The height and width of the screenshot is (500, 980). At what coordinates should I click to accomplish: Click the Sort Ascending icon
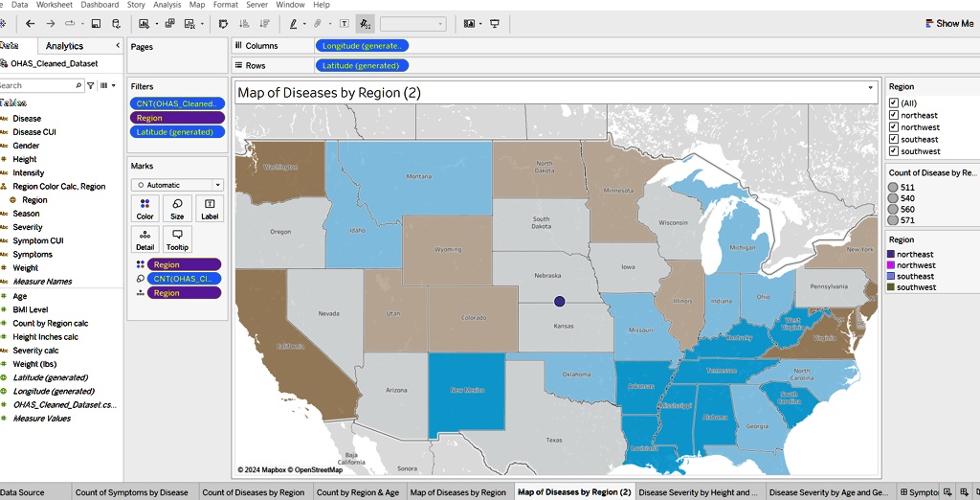coord(244,24)
